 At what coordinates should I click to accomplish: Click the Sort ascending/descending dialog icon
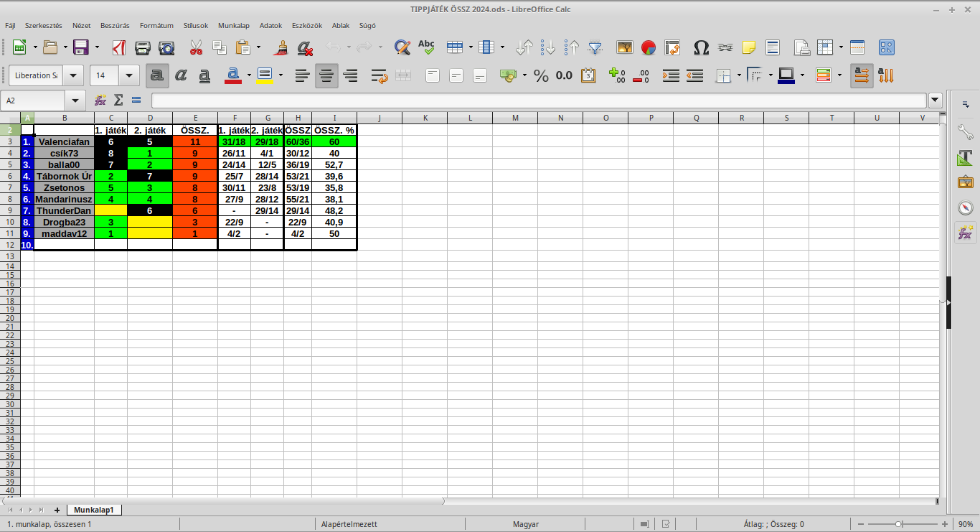point(524,47)
